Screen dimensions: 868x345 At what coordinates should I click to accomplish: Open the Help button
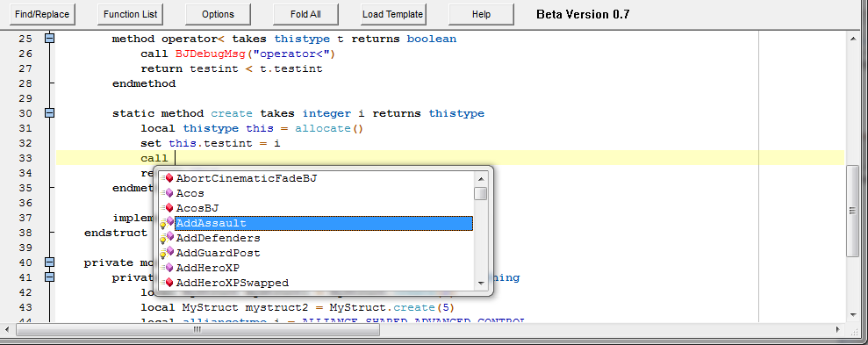[481, 14]
